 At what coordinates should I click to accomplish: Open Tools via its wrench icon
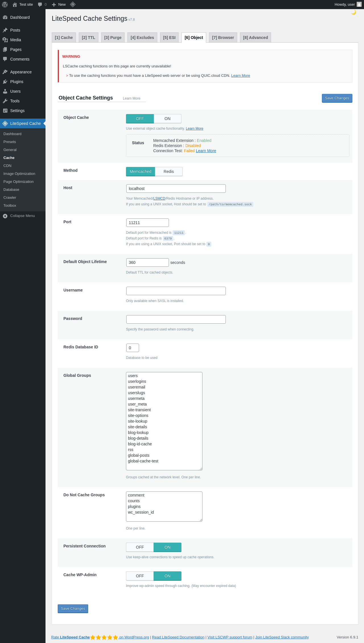pyautogui.click(x=5, y=101)
